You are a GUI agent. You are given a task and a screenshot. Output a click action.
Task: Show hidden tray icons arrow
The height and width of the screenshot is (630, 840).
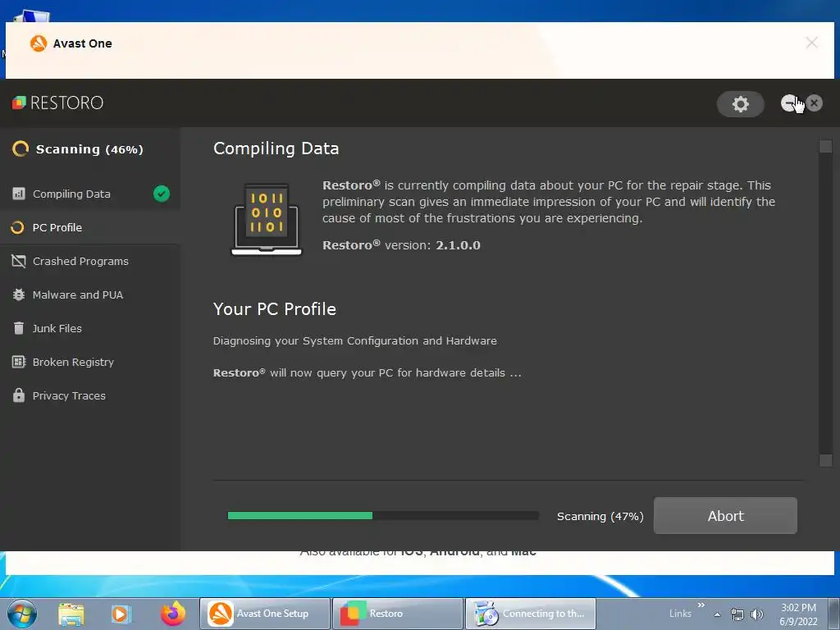[717, 614]
